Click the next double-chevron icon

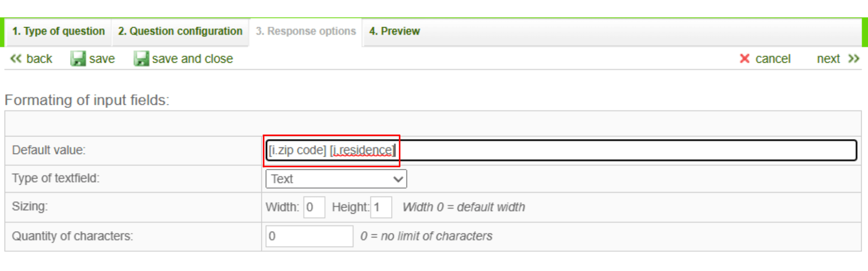[x=854, y=59]
